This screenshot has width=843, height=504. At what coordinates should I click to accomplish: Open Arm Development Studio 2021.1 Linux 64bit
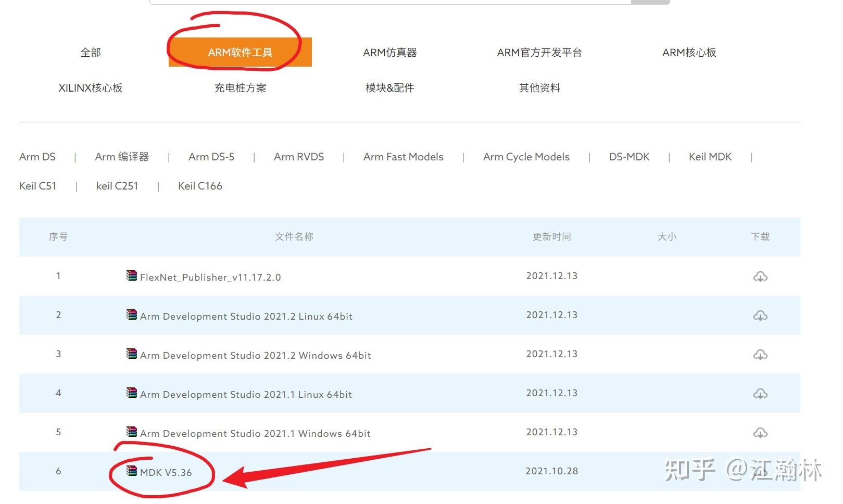(246, 394)
